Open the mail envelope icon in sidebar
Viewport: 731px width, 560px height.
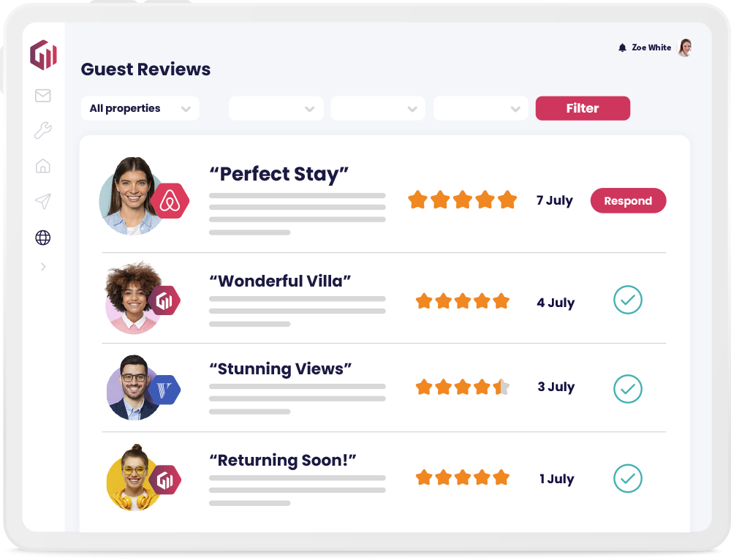43,96
